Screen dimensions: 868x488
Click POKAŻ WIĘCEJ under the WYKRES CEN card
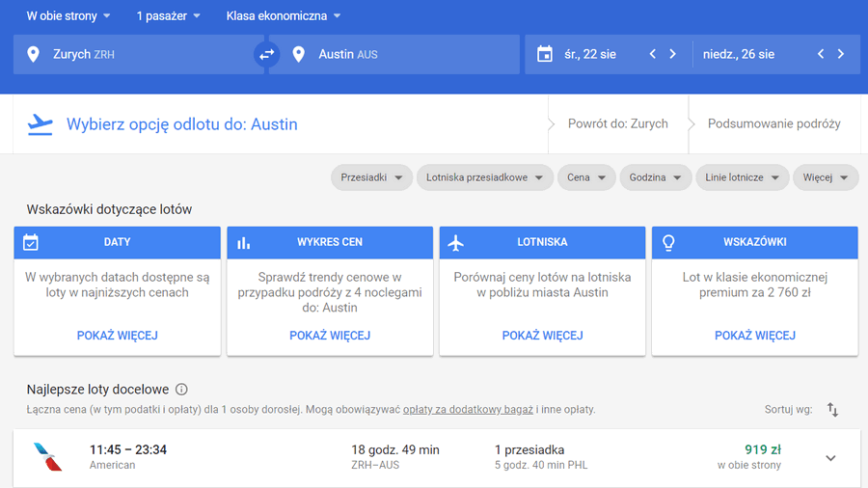330,336
